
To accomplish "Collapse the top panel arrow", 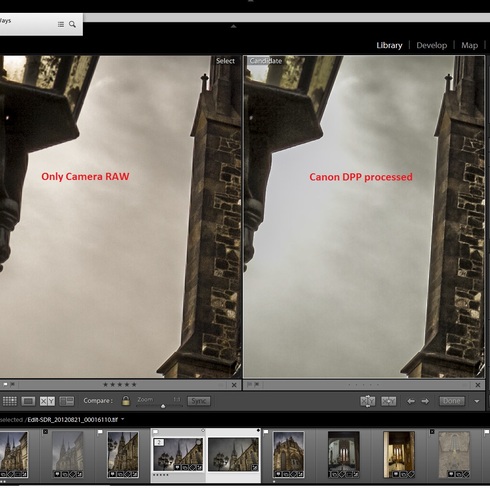I will point(233,26).
